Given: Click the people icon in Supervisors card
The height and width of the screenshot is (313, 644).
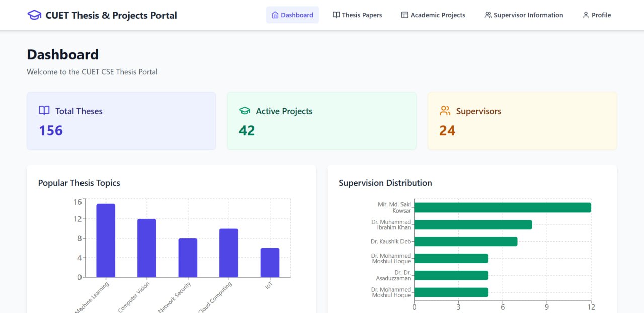Looking at the screenshot, I should [x=445, y=111].
